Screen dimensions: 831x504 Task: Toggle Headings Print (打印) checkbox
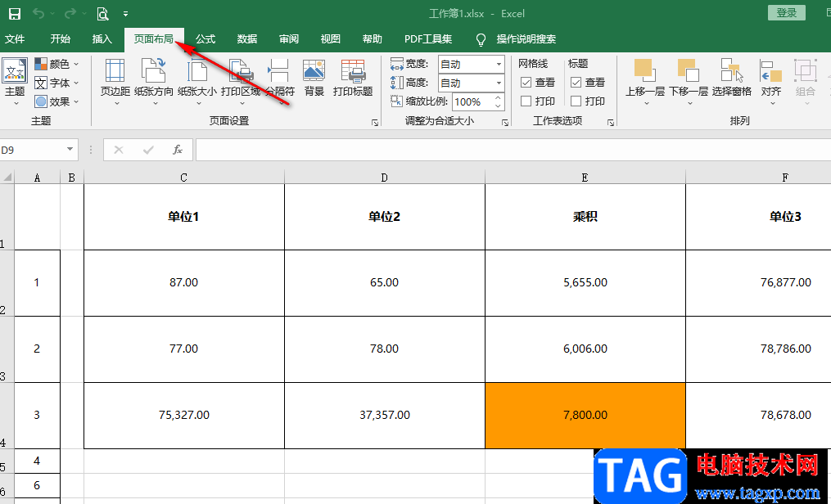pyautogui.click(x=576, y=101)
